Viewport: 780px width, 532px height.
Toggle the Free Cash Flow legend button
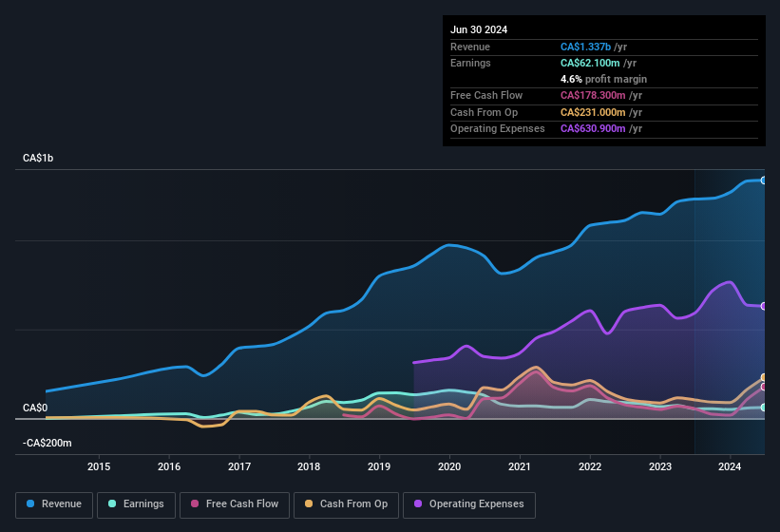pos(235,504)
